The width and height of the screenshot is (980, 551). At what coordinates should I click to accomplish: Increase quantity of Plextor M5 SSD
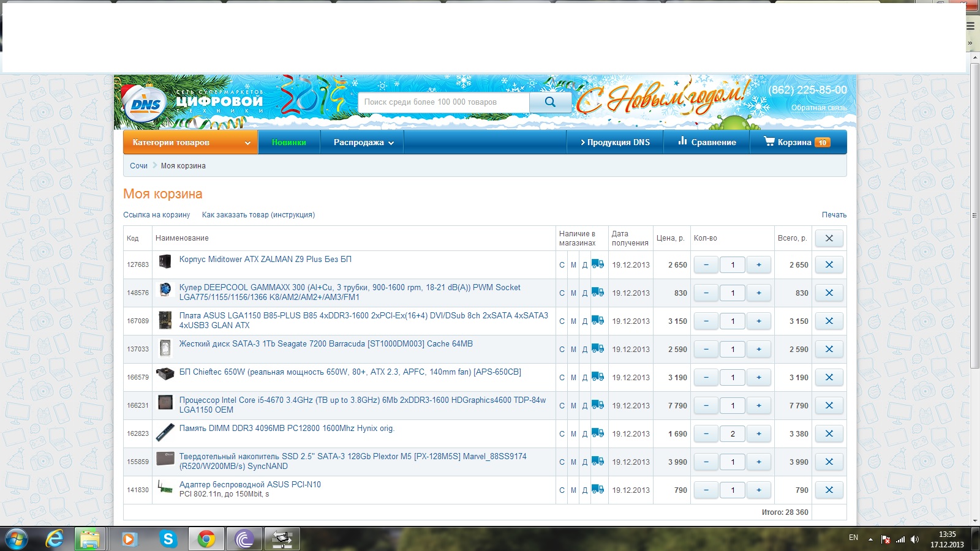pos(759,462)
